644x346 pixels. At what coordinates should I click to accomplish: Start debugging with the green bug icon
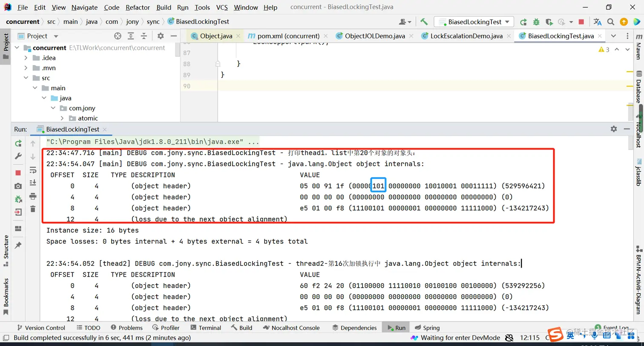(536, 22)
